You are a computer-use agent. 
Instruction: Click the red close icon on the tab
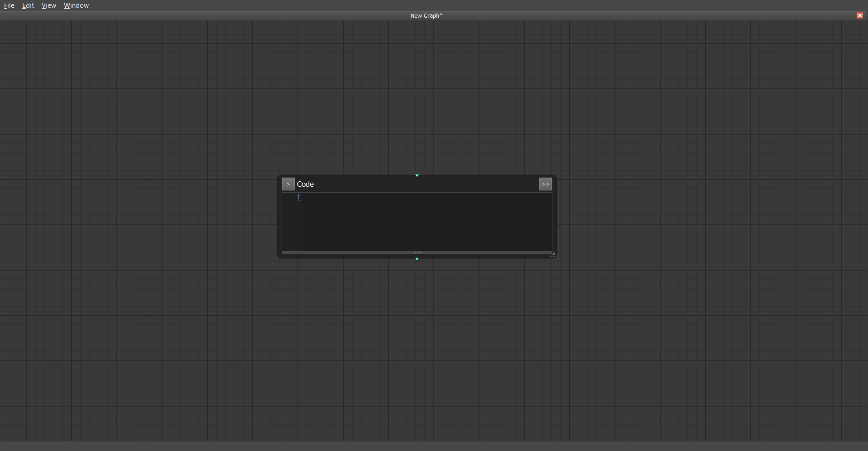859,15
